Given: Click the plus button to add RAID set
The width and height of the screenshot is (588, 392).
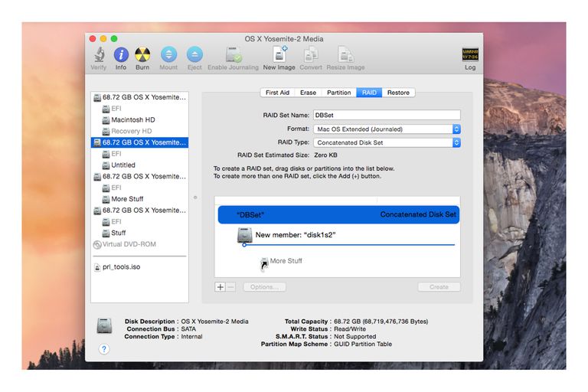Looking at the screenshot, I should 220,287.
